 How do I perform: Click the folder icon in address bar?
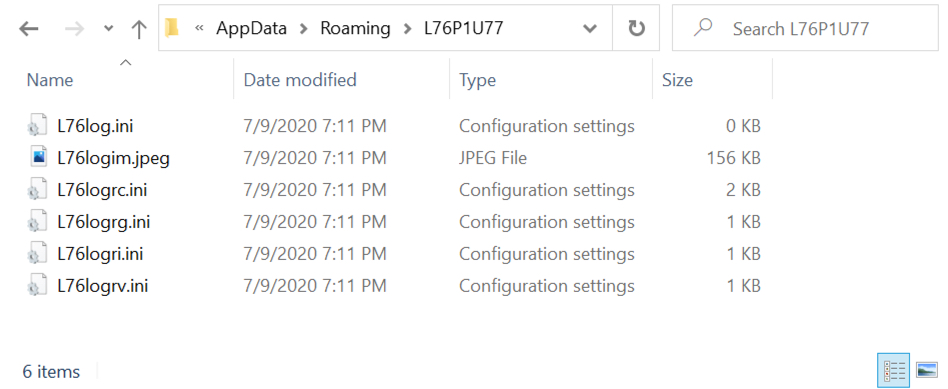tap(172, 28)
